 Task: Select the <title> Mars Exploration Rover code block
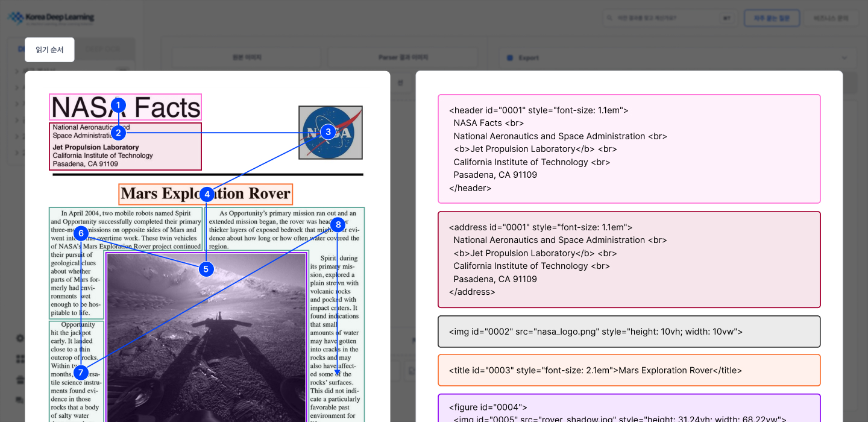click(x=629, y=370)
